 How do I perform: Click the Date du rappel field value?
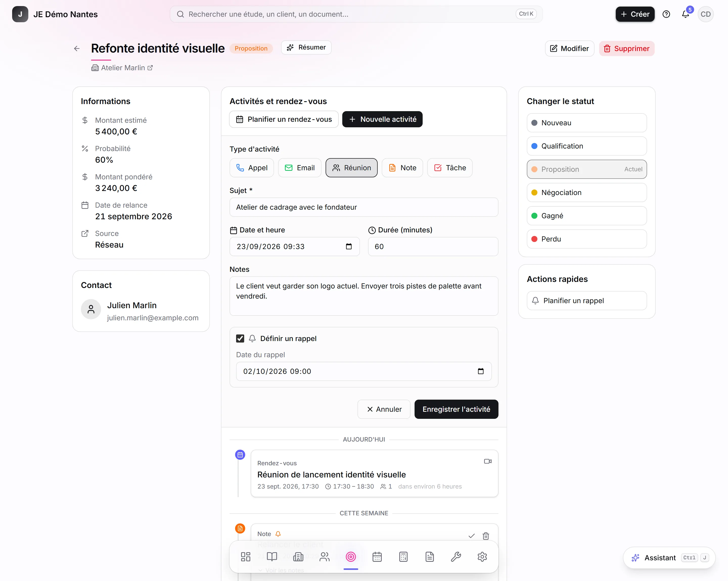click(x=277, y=372)
